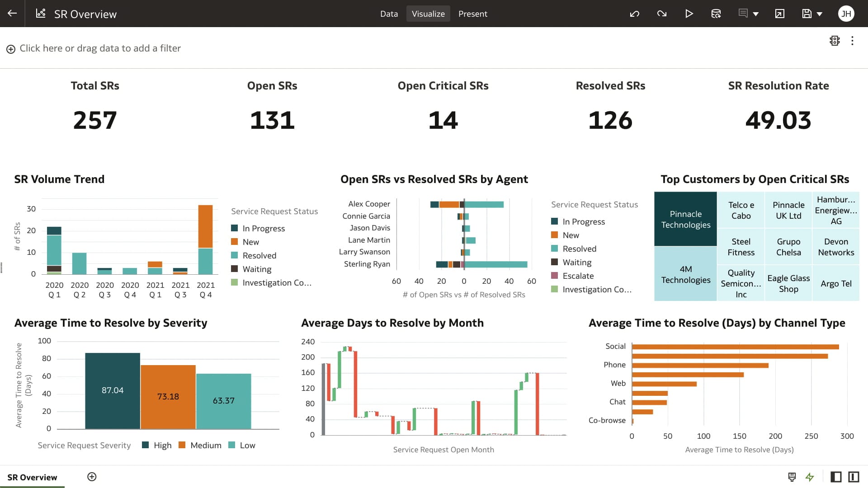Toggle the left data panel visibility
Screen dimensions: 868x488
point(836,477)
